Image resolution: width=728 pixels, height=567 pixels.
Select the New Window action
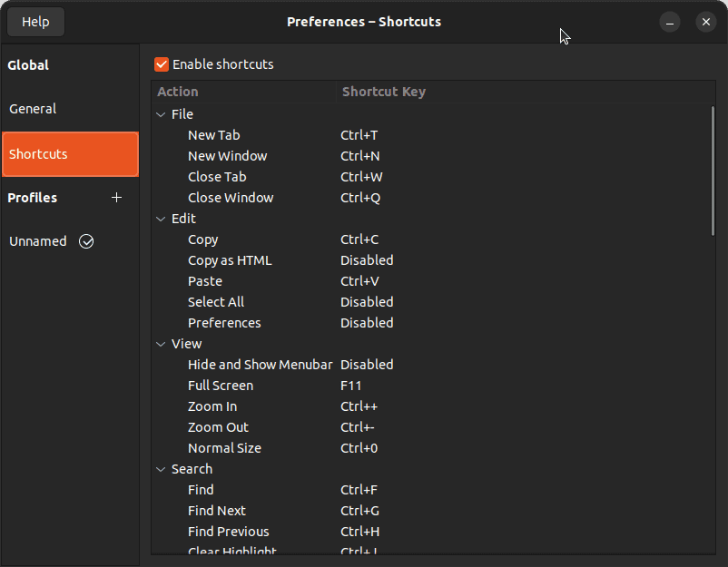point(228,156)
